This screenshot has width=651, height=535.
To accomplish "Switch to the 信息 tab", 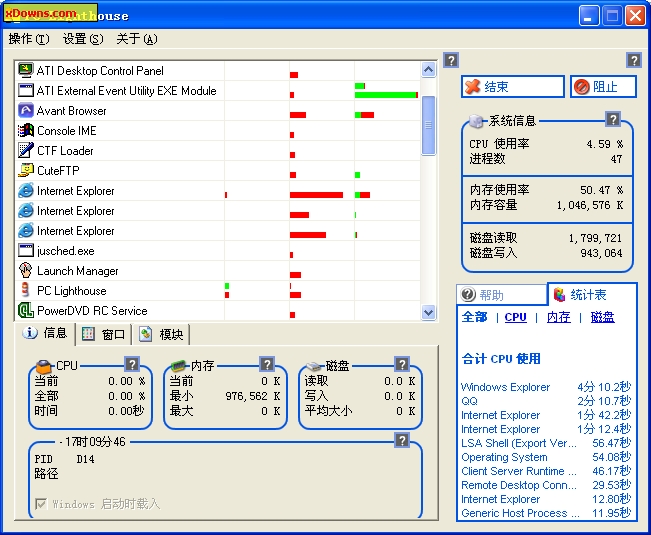I will point(45,333).
